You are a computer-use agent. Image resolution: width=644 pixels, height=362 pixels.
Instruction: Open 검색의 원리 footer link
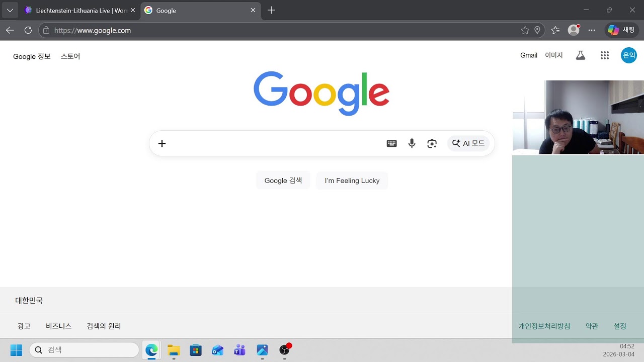pos(104,326)
